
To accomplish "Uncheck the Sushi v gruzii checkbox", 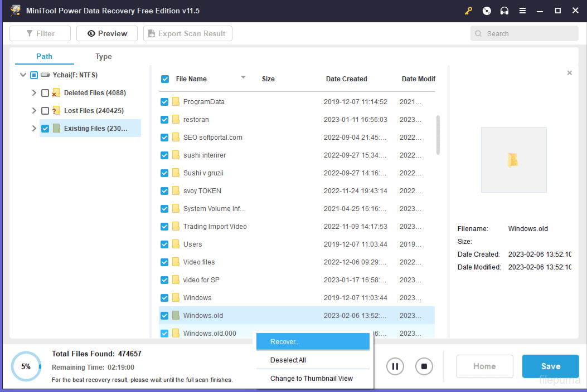I will (164, 173).
